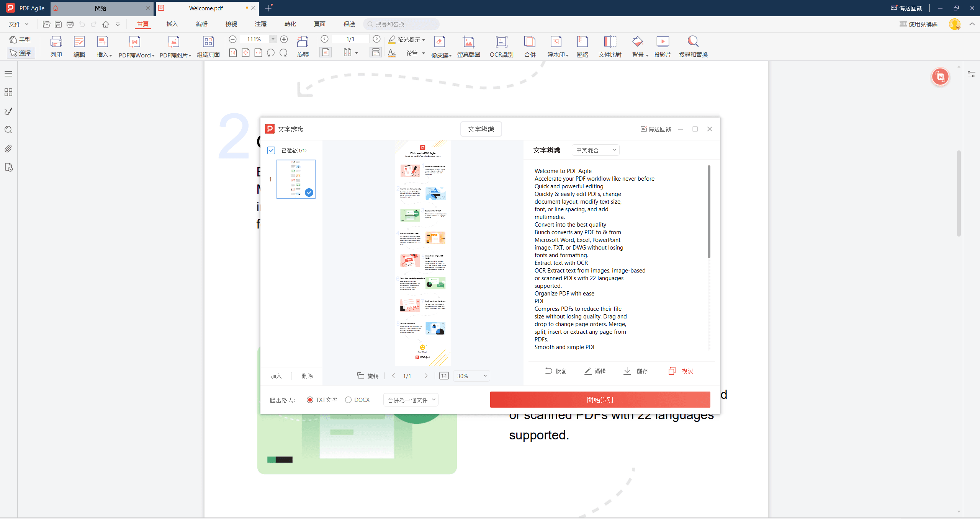The image size is (980, 519).
Task: Select the Hand tool (手型)
Action: [x=20, y=39]
